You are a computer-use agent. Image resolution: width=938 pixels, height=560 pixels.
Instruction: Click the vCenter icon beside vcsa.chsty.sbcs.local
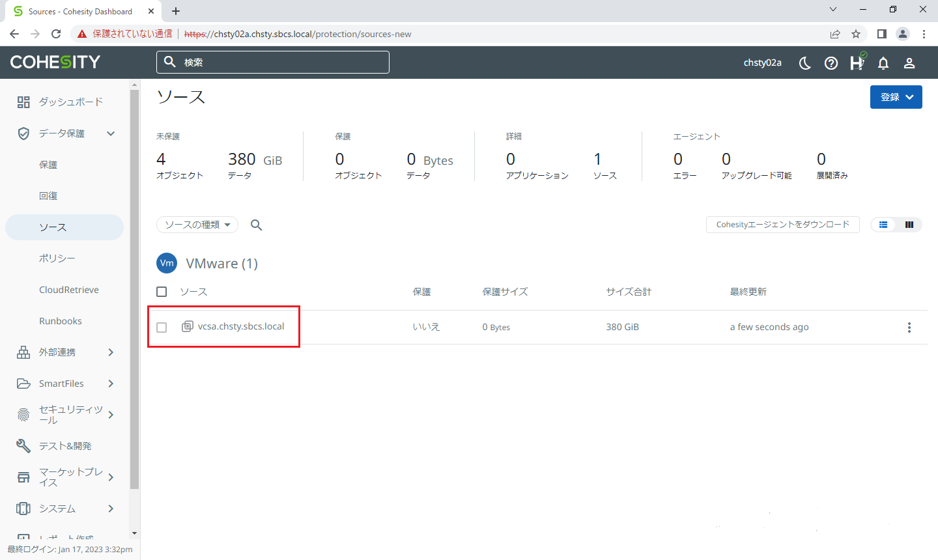(x=187, y=326)
